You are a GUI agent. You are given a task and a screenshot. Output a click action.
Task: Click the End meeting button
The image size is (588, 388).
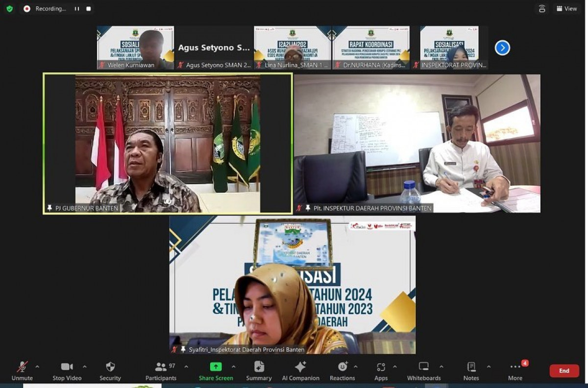click(564, 371)
